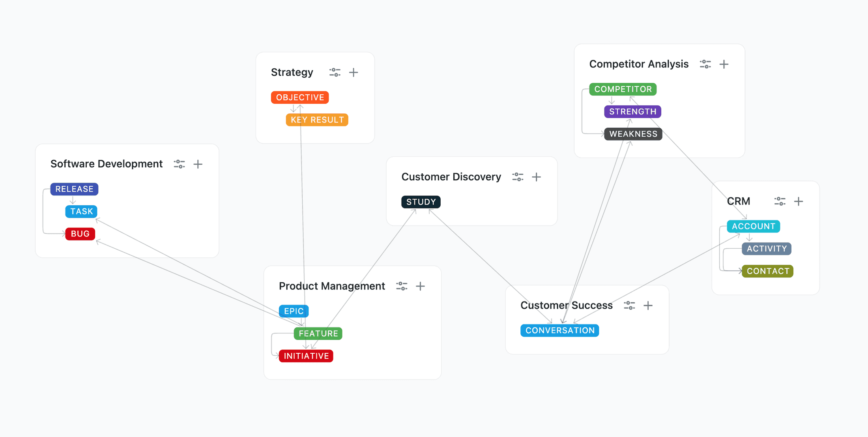The width and height of the screenshot is (868, 437).
Task: Click the plus icon on the CRM panel
Action: click(798, 201)
